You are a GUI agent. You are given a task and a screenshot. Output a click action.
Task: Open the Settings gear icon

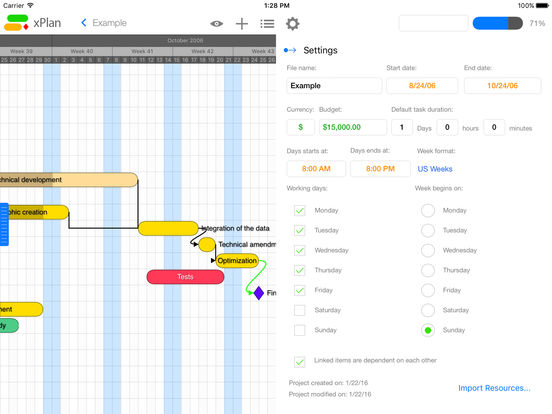coord(293,24)
